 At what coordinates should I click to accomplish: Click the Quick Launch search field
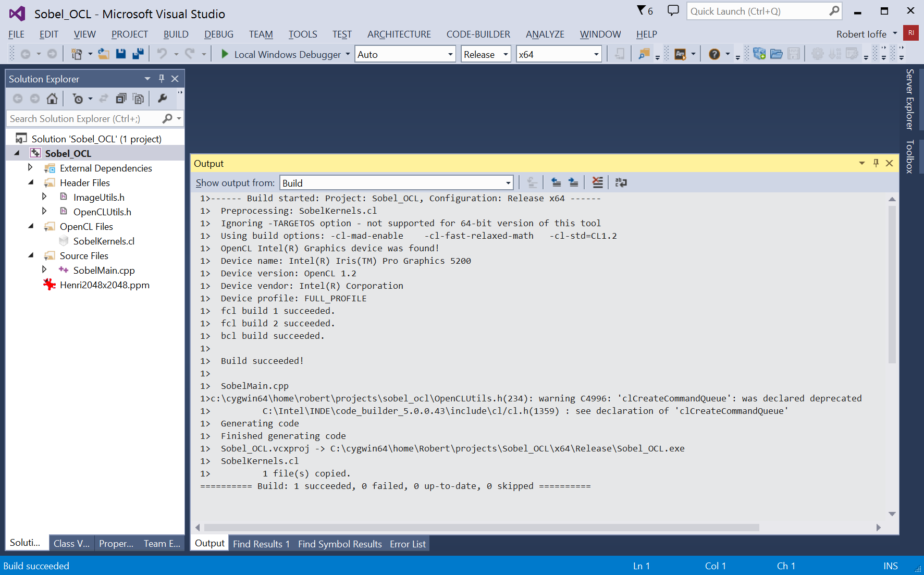(758, 11)
